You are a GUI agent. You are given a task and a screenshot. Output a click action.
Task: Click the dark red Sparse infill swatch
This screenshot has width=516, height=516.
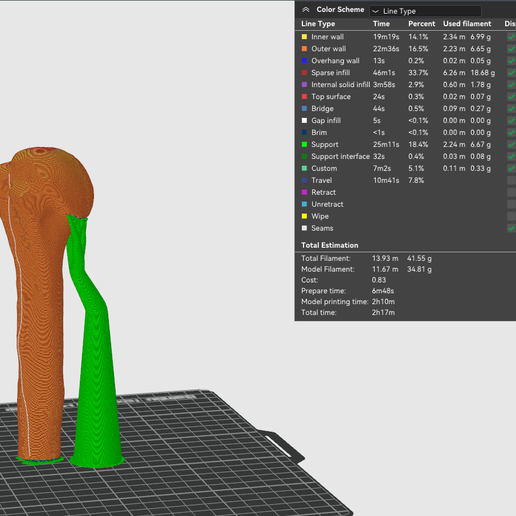point(304,73)
